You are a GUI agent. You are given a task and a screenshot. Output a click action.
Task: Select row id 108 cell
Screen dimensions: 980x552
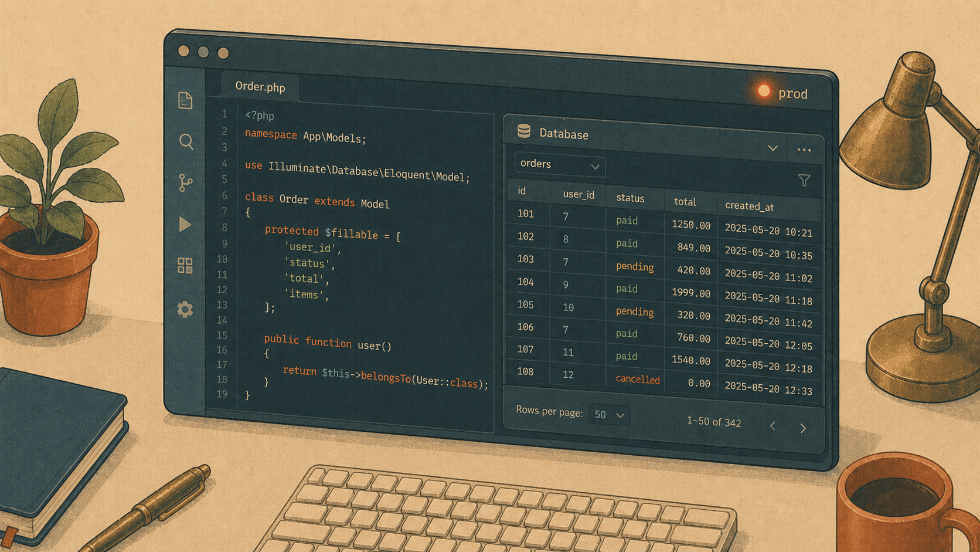click(x=526, y=371)
